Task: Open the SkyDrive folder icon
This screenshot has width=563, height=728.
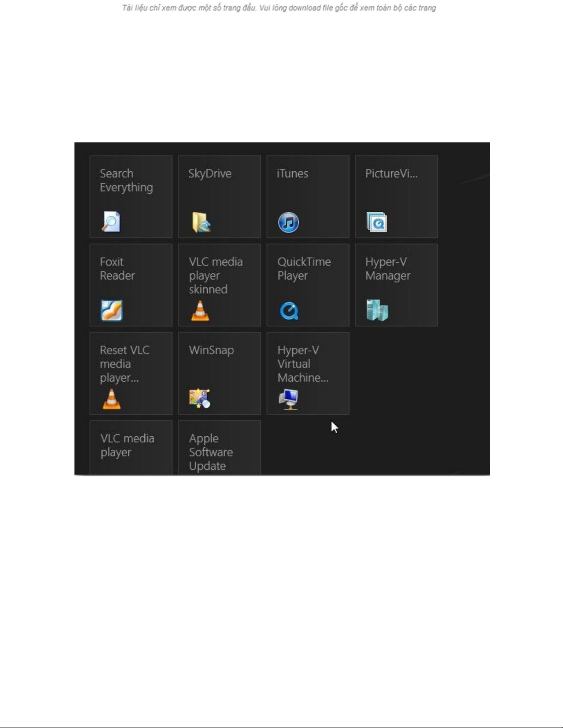Action: click(x=201, y=222)
